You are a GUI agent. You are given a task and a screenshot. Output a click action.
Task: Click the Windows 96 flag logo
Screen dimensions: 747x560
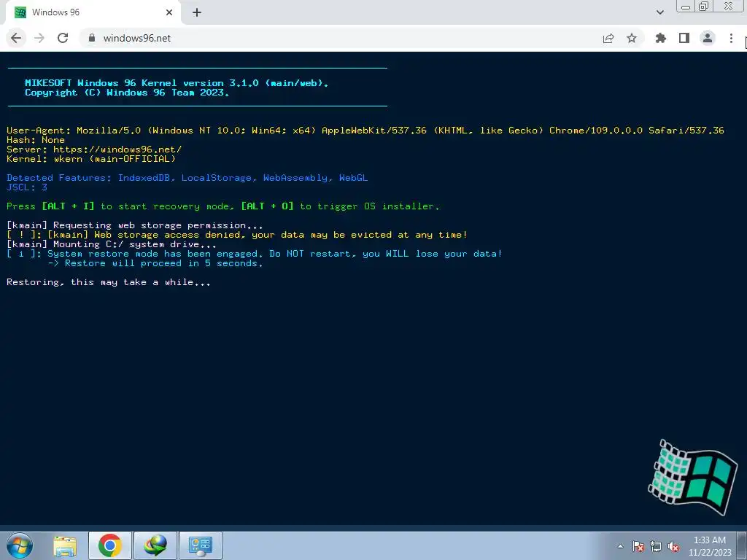[693, 478]
